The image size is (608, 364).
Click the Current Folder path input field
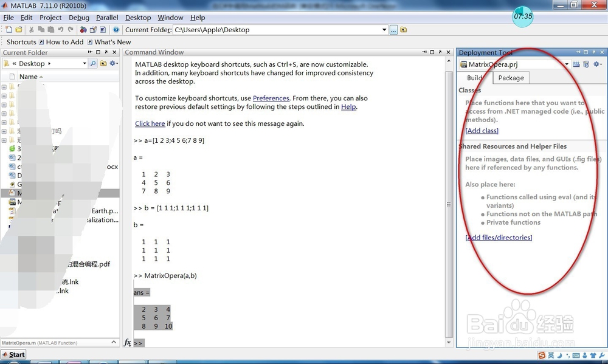click(x=277, y=30)
